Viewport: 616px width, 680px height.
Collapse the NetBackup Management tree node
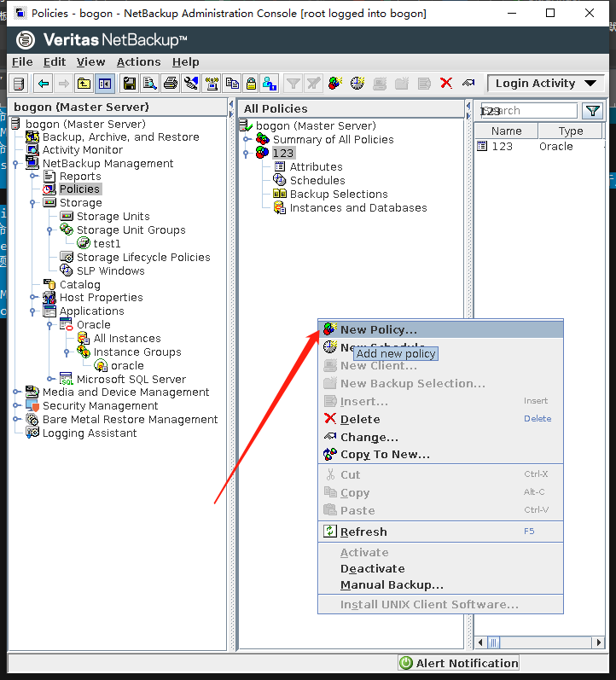tap(15, 164)
